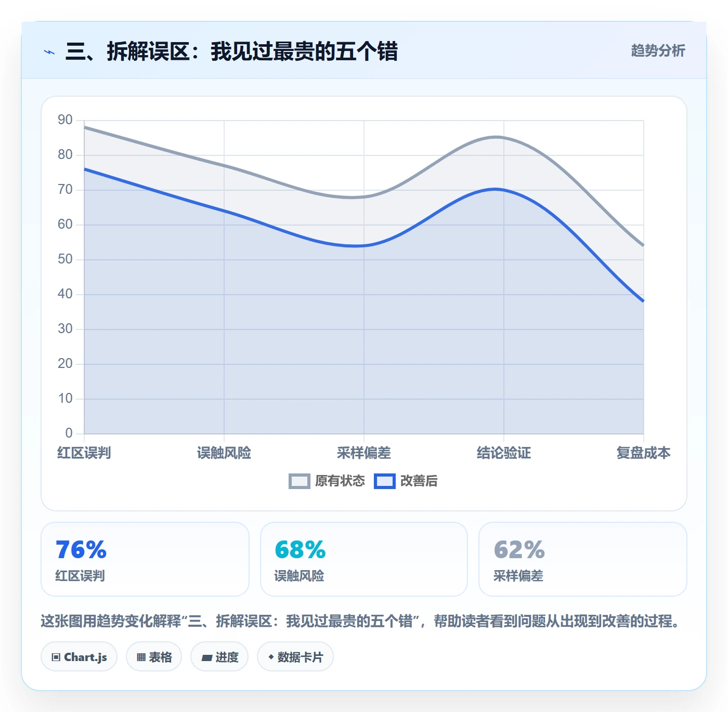Click the 采样偏差 x-axis label
This screenshot has height=712, width=728.
click(x=364, y=453)
